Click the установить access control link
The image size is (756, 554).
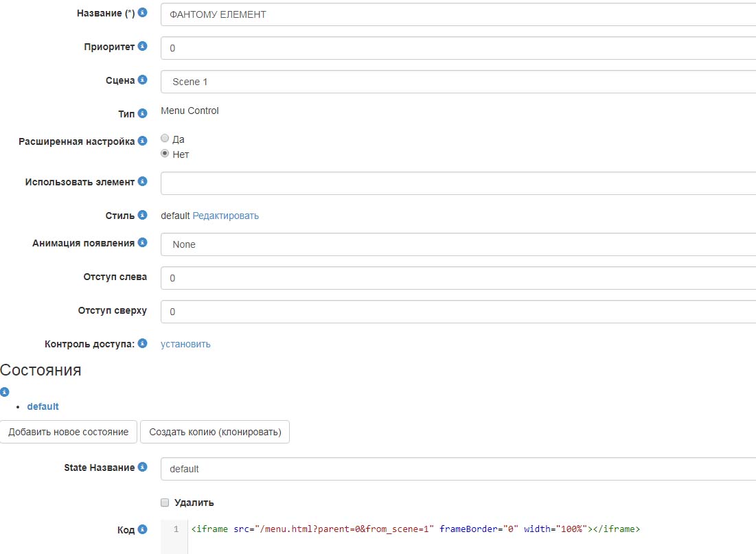(185, 344)
